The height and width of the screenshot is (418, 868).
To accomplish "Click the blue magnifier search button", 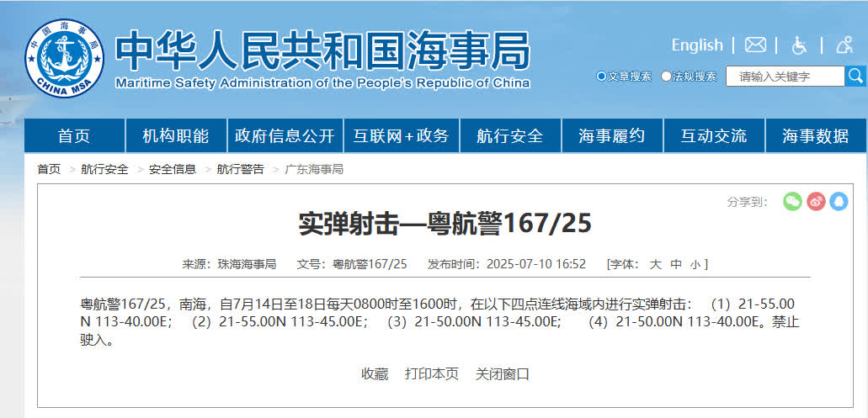I will pos(856,76).
